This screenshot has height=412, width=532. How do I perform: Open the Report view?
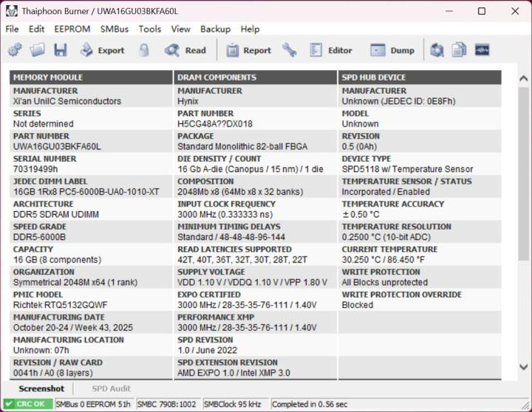(x=248, y=50)
